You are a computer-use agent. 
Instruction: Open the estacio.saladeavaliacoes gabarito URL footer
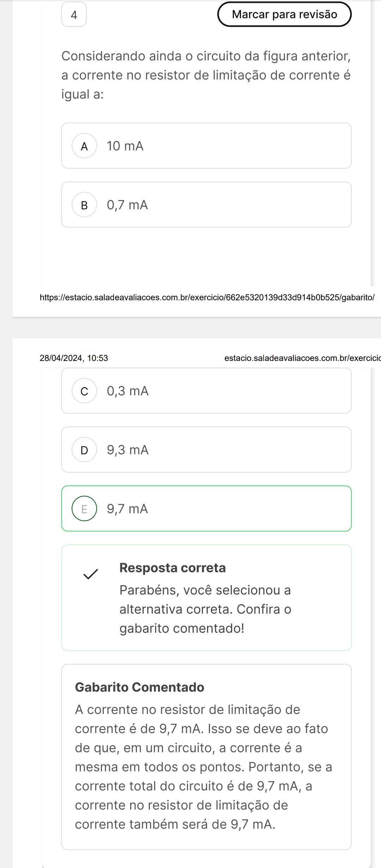(207, 297)
